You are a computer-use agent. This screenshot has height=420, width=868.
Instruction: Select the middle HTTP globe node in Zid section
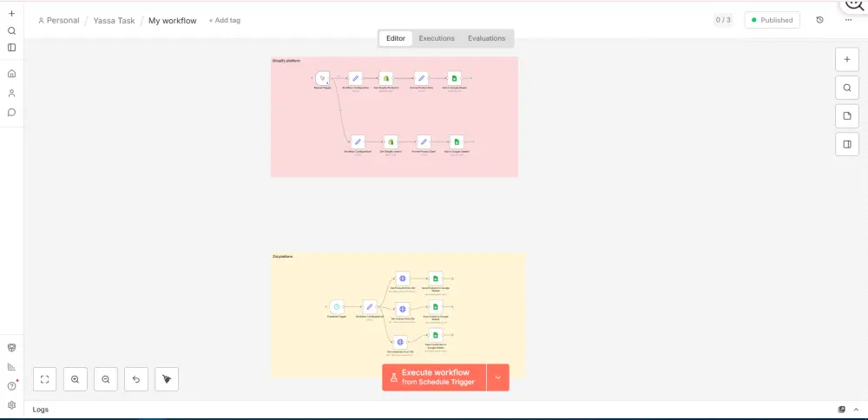pyautogui.click(x=403, y=309)
